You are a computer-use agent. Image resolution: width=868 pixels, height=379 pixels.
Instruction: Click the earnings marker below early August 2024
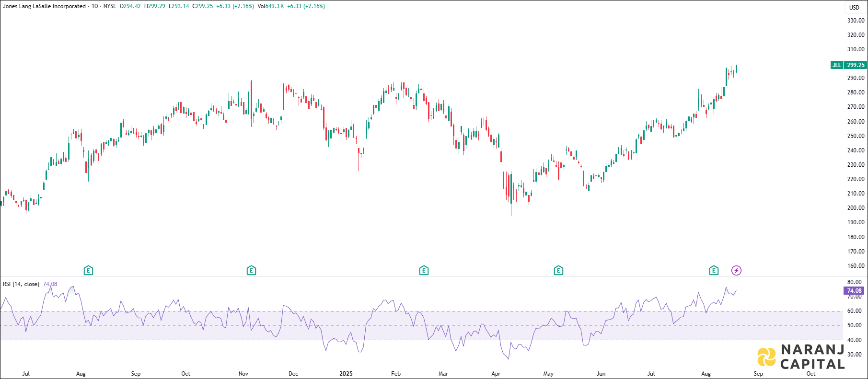tap(88, 271)
